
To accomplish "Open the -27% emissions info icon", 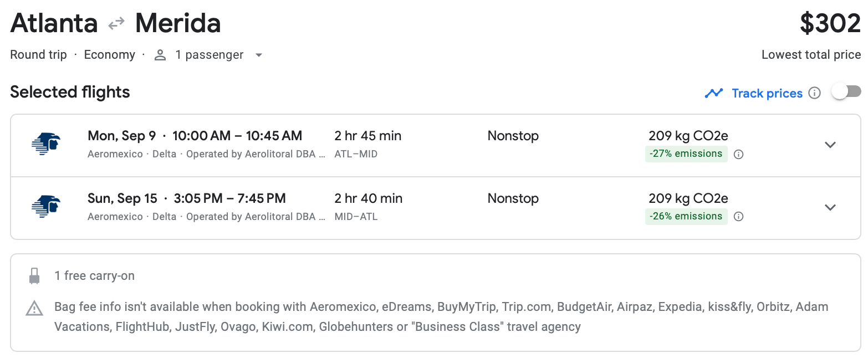I will 738,155.
